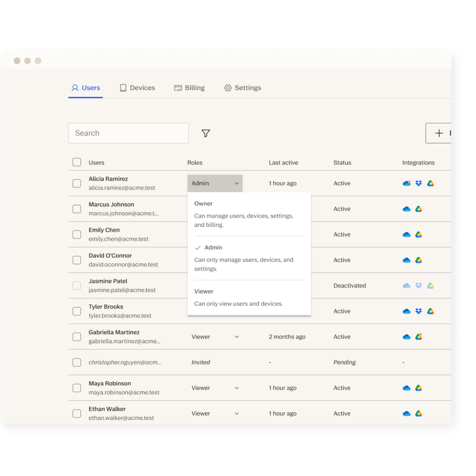Click the settings gear icon on the Settings tab

(x=228, y=88)
